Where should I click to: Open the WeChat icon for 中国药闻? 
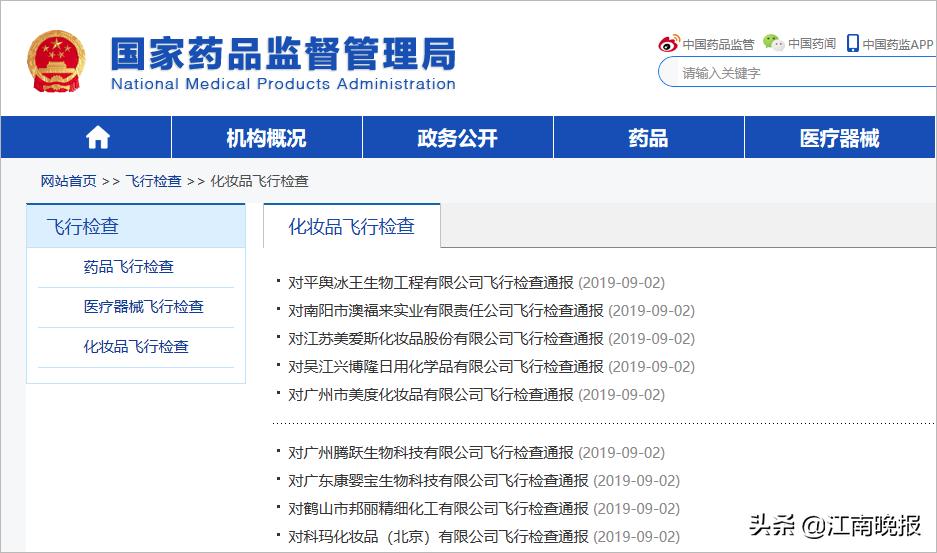click(773, 42)
